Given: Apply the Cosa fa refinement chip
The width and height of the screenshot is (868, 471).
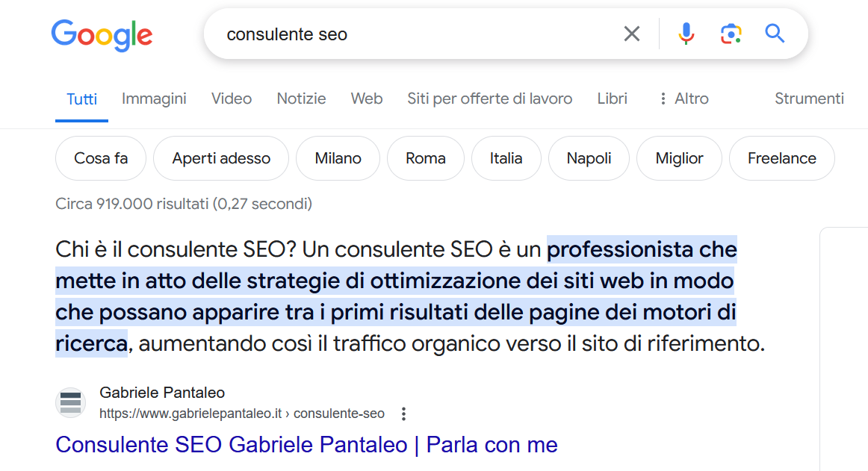Looking at the screenshot, I should pyautogui.click(x=100, y=157).
